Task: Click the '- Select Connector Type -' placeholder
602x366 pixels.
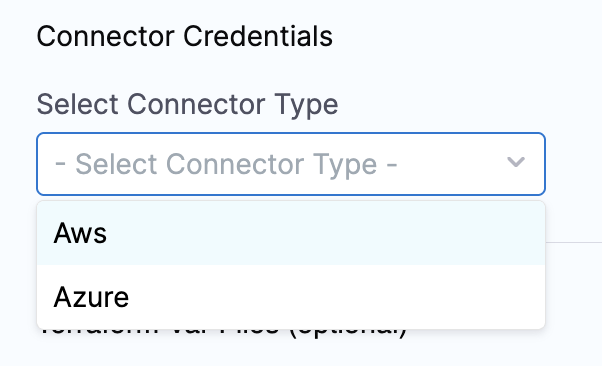Action: pos(226,164)
